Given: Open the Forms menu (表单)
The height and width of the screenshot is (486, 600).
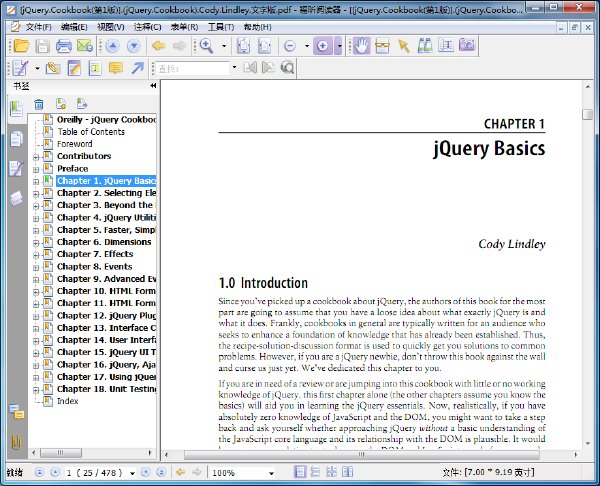Looking at the screenshot, I should [184, 27].
